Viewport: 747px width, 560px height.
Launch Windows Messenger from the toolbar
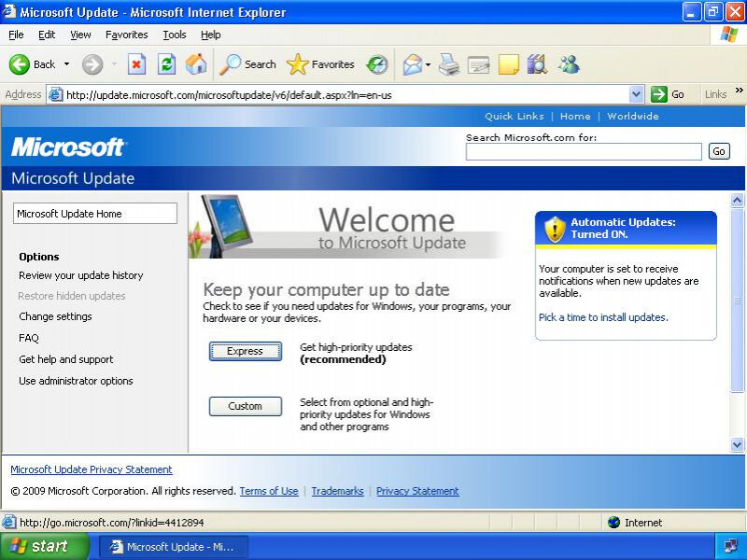click(571, 64)
